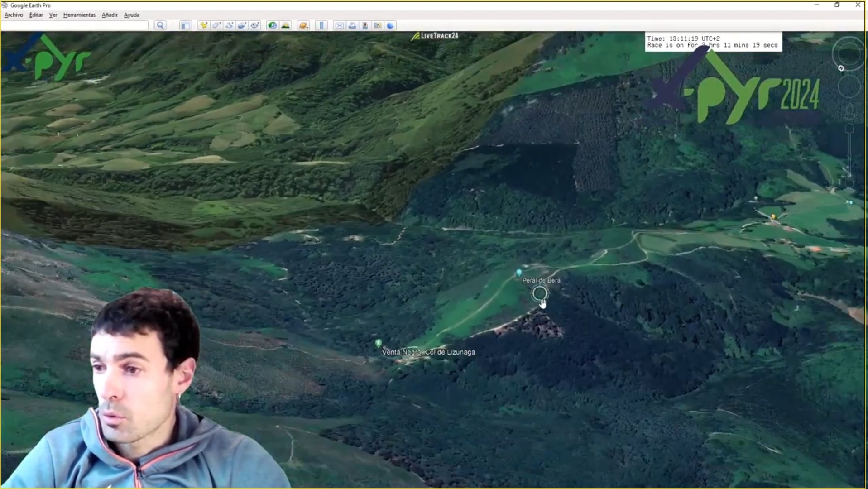Click the Peral de Bera placemark
Viewport: 868px width, 489px height.
519,273
